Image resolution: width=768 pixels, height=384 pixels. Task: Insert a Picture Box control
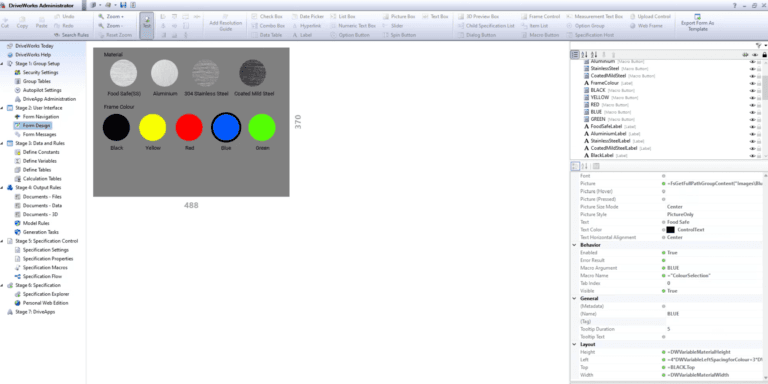click(x=399, y=17)
